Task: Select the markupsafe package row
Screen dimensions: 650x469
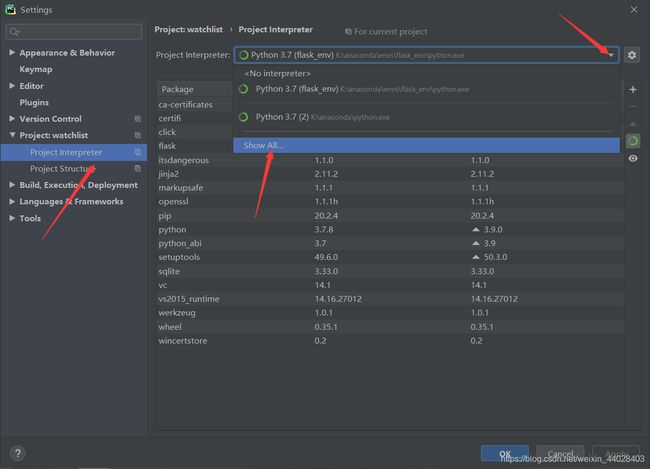Action: 390,188
